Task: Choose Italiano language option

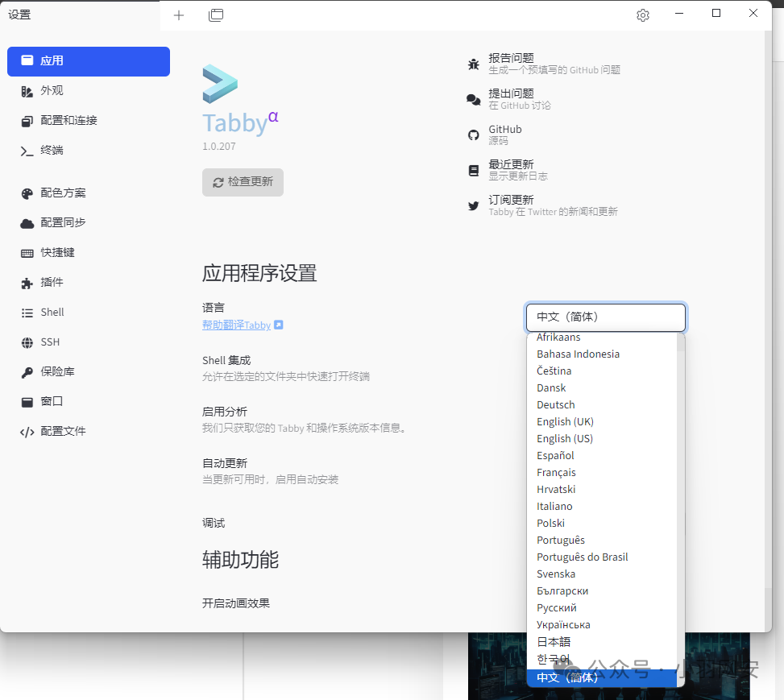Action: (x=602, y=507)
